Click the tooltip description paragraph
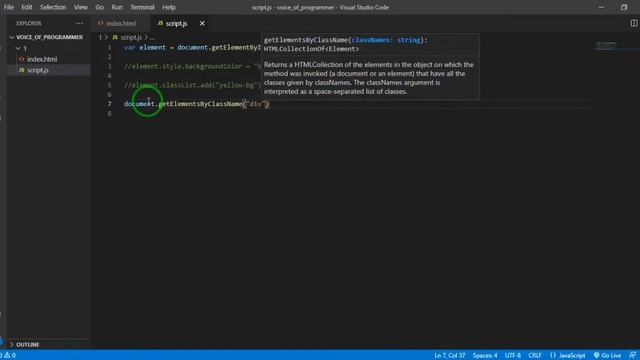The image size is (640, 360). click(x=369, y=78)
